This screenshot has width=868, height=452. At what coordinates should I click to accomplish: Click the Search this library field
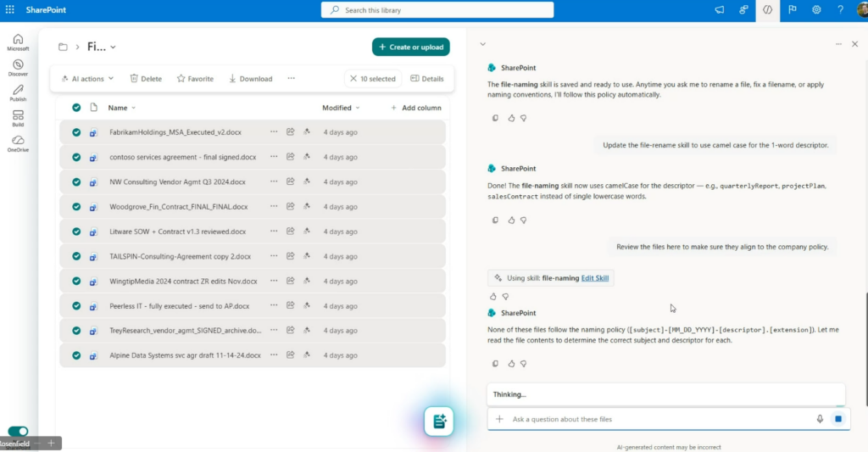(437, 10)
